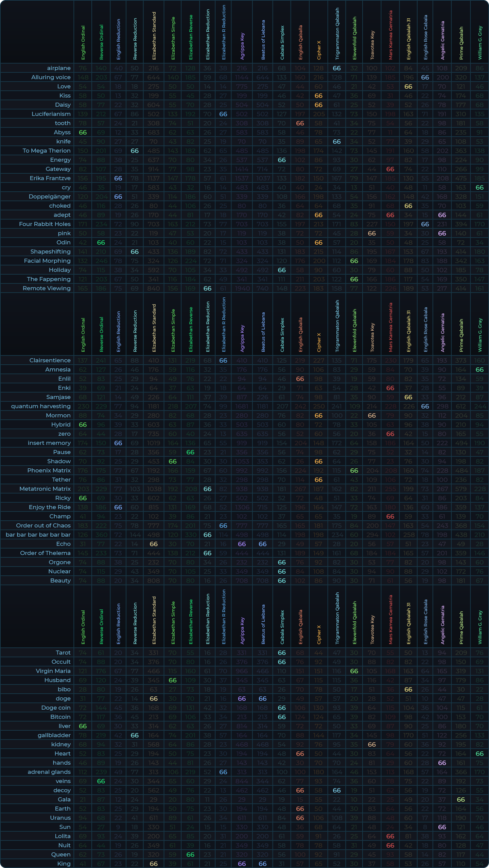Click the highlighted 66 in the airplane row
Screen dimensions: 489x868
tap(336, 68)
